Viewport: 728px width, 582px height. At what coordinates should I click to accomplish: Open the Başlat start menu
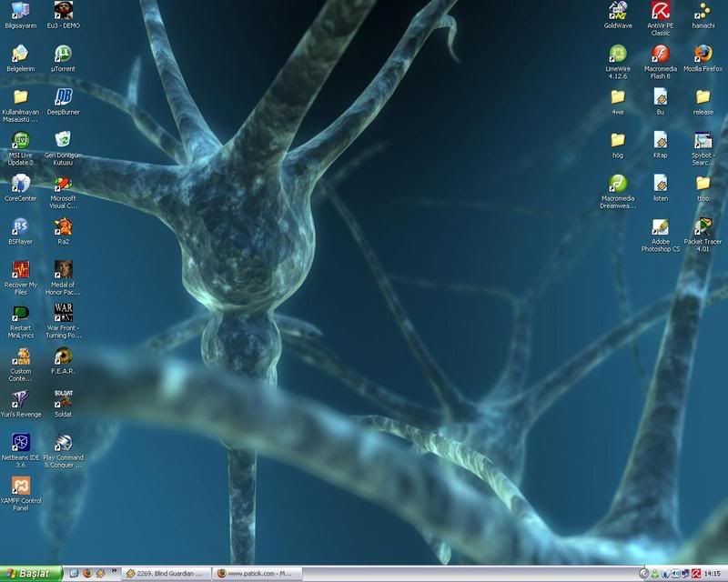pyautogui.click(x=31, y=574)
